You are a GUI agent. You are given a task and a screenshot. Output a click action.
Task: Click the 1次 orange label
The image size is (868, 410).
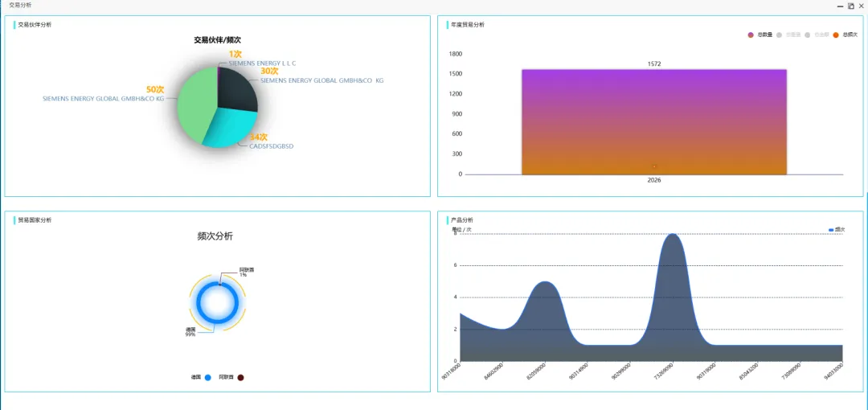[x=235, y=55]
